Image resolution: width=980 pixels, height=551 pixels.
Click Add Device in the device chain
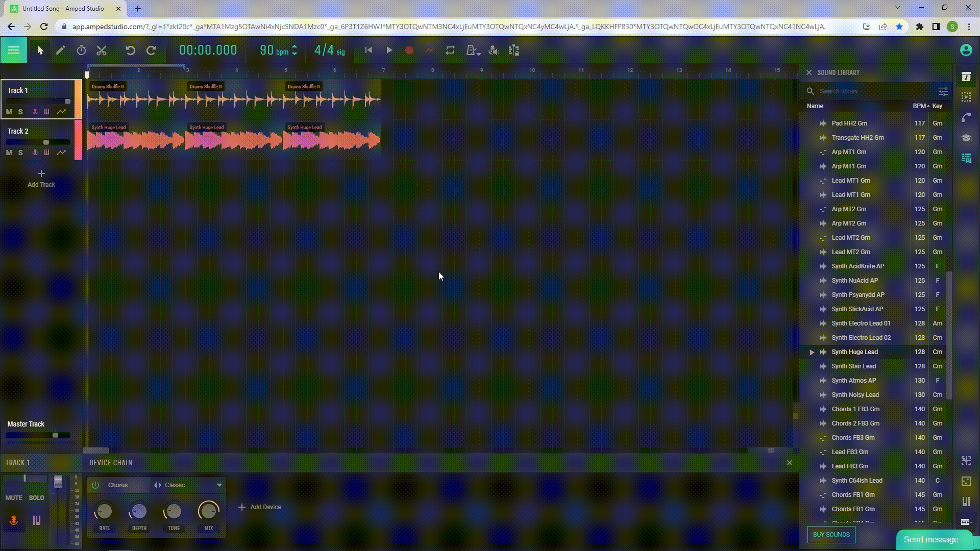click(260, 507)
